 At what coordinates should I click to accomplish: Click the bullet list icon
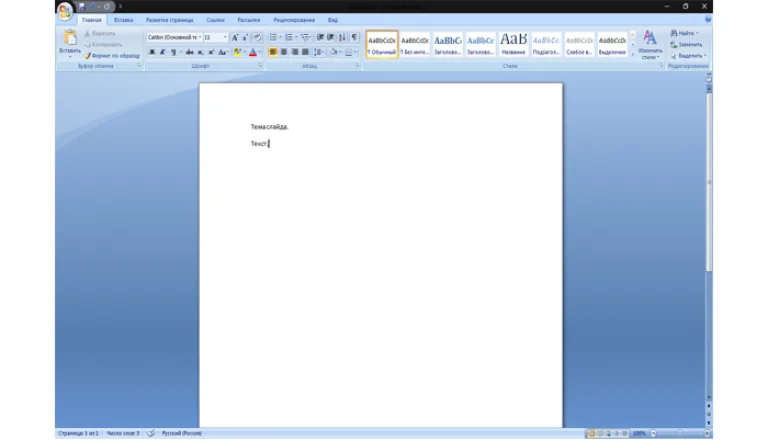275,38
